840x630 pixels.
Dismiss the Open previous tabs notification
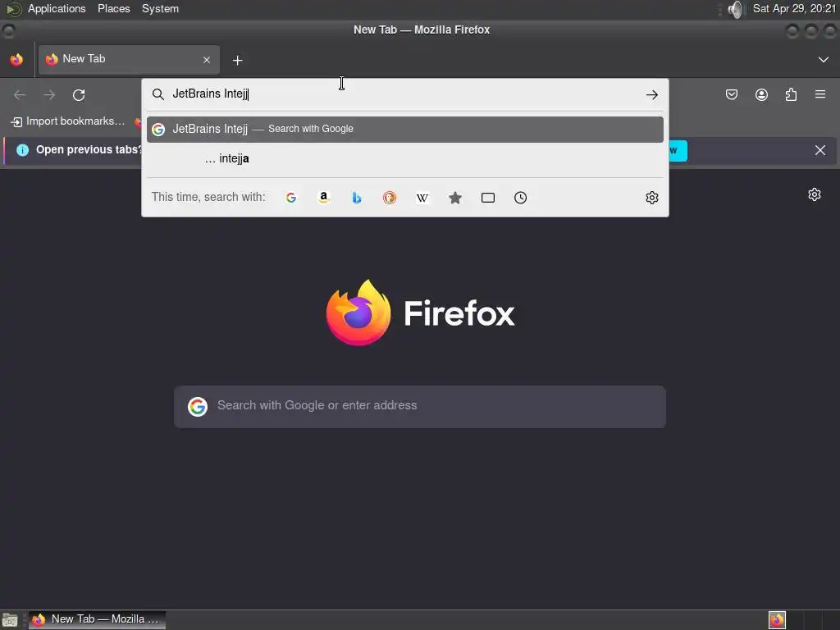click(x=820, y=150)
